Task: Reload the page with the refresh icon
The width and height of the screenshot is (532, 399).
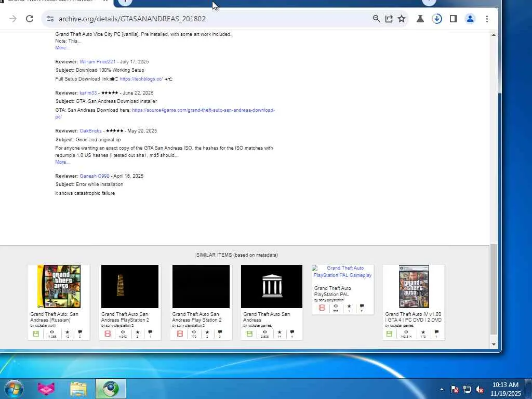Action: click(30, 19)
